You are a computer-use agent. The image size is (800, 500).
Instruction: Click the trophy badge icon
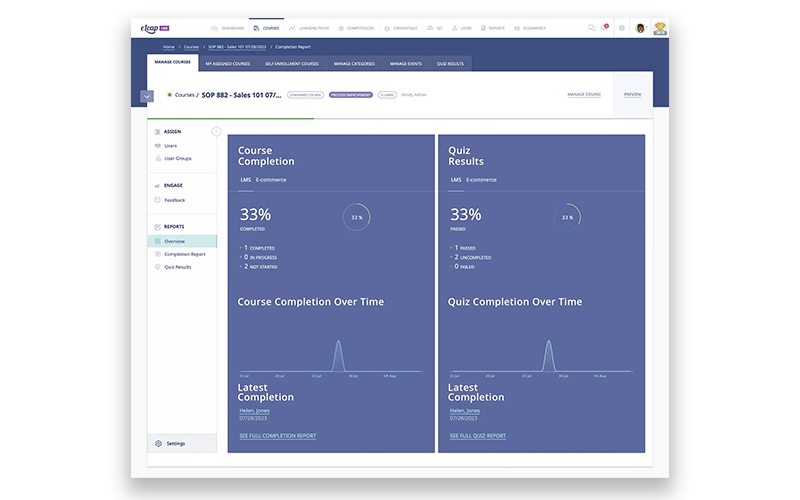[x=660, y=28]
